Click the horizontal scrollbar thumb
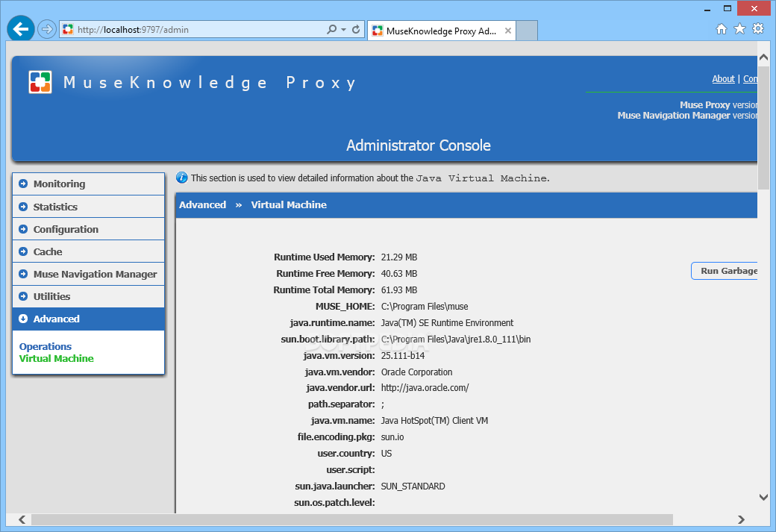Screen dimensions: 776x532 (352, 519)
